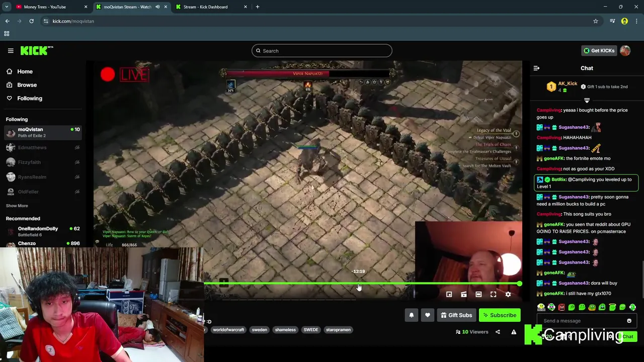Insert the last quick emote with headphones
This screenshot has width=644, height=362.
pos(632,307)
